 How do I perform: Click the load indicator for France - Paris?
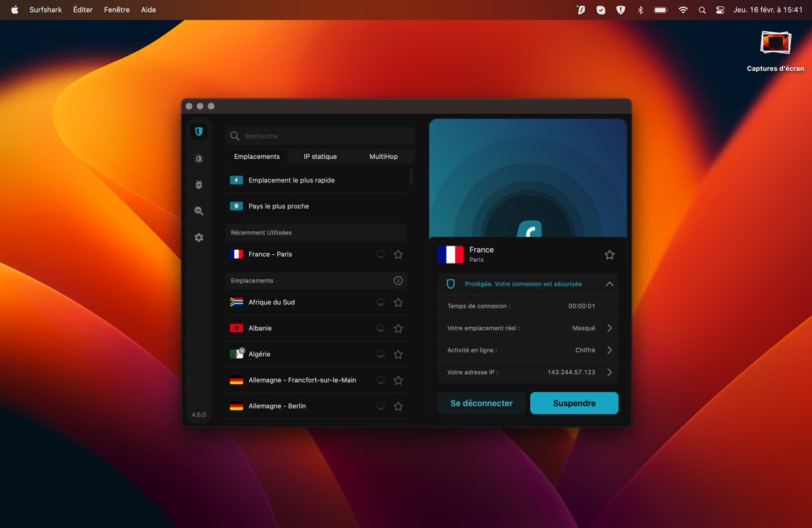click(380, 254)
